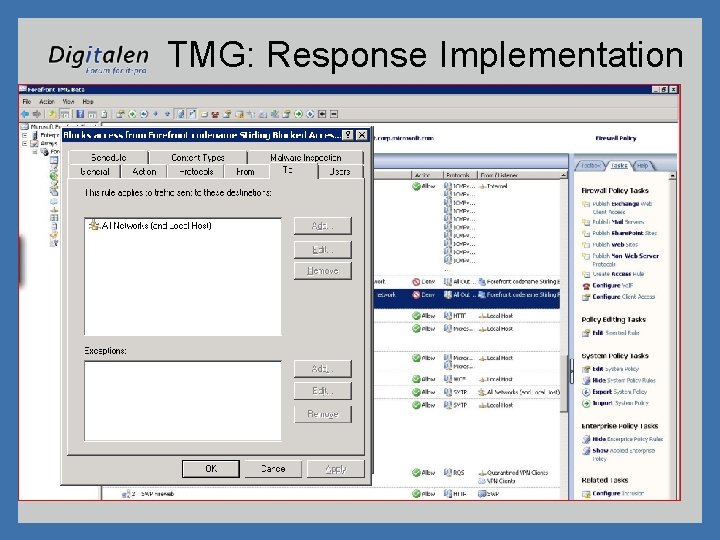720x540 pixels.
Task: Open the Action menu
Action: 47,101
